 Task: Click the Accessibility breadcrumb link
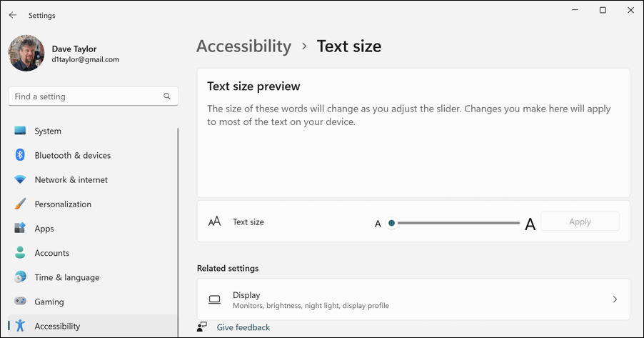coord(244,46)
